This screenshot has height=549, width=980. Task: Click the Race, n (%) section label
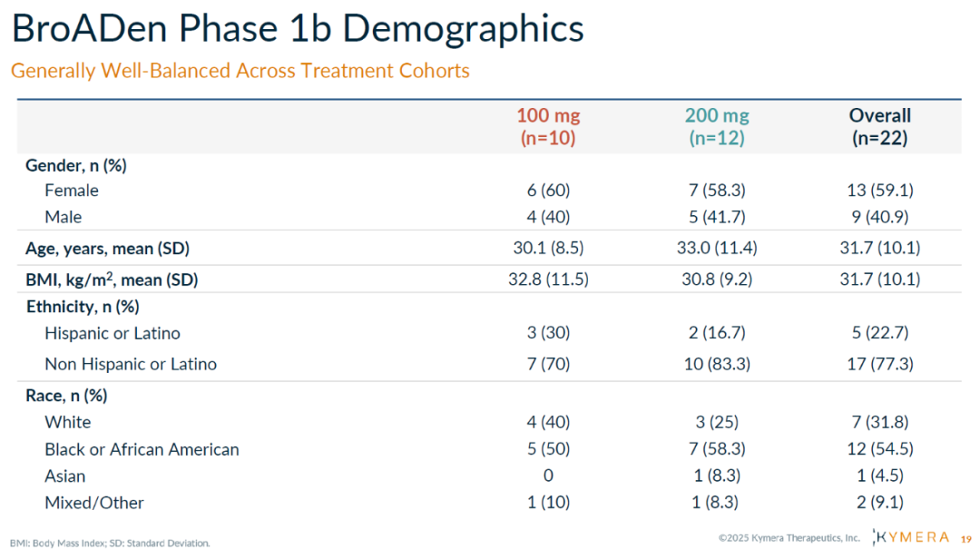pyautogui.click(x=67, y=396)
